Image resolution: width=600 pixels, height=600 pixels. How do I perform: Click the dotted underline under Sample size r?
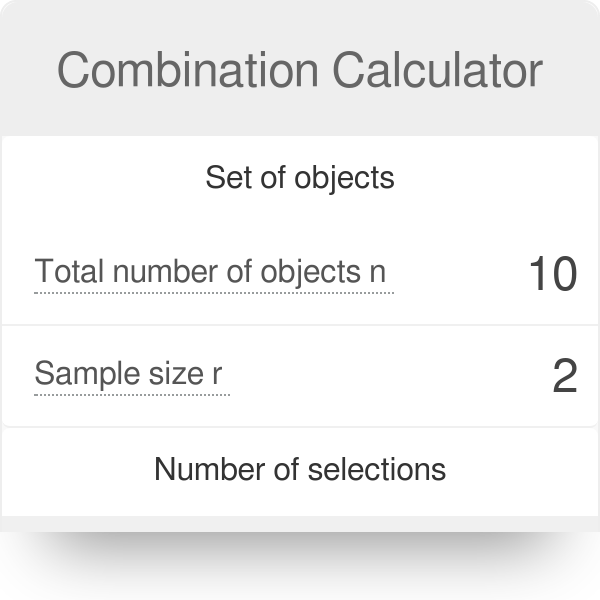point(132,394)
